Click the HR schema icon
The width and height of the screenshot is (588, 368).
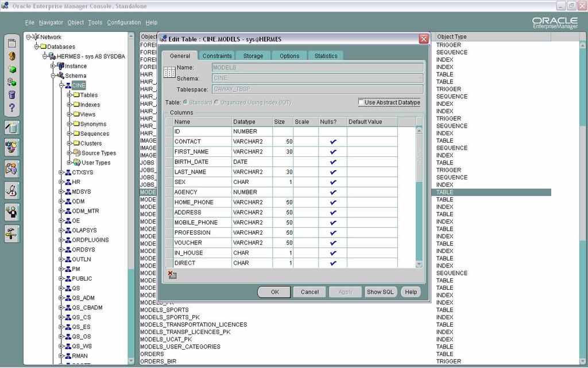(x=68, y=182)
